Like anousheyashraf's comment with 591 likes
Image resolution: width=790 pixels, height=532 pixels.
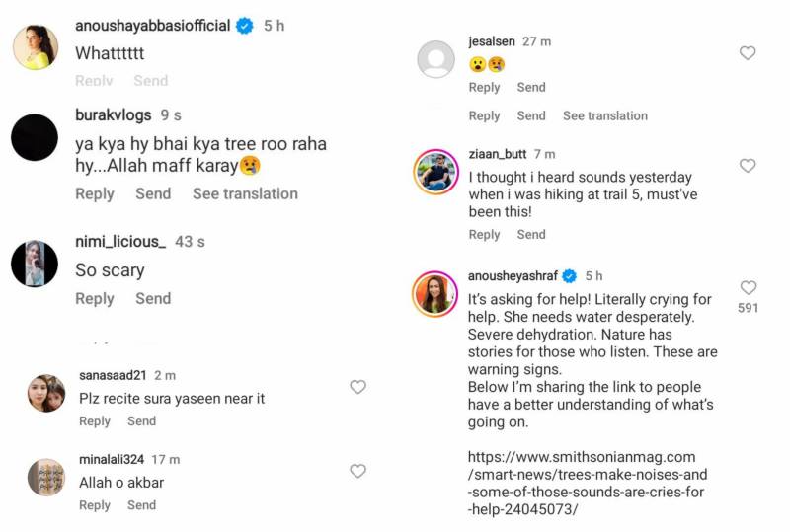(748, 288)
